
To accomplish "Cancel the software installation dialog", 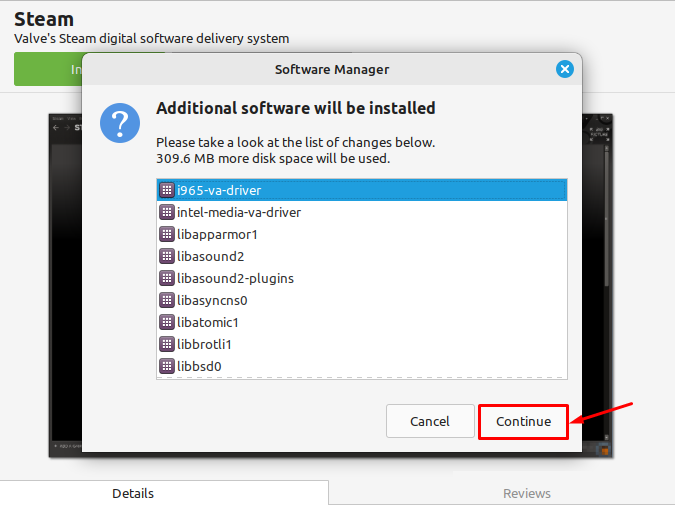I will coord(429,421).
